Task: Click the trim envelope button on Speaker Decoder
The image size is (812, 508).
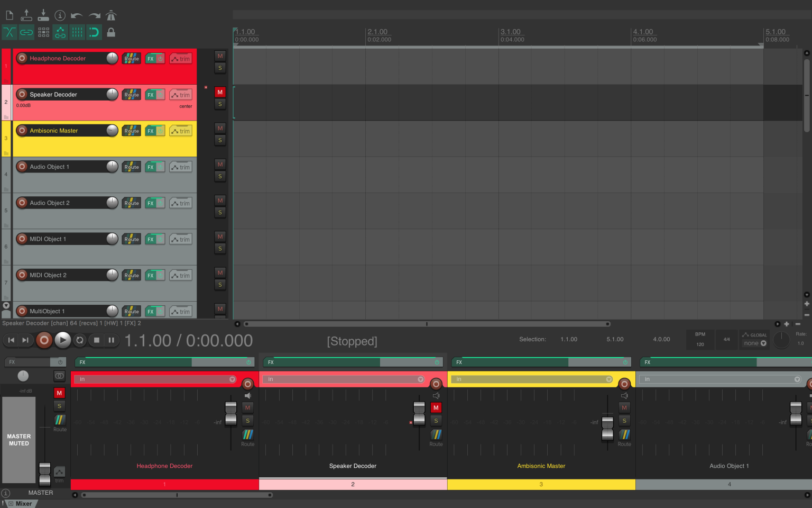Action: click(180, 94)
